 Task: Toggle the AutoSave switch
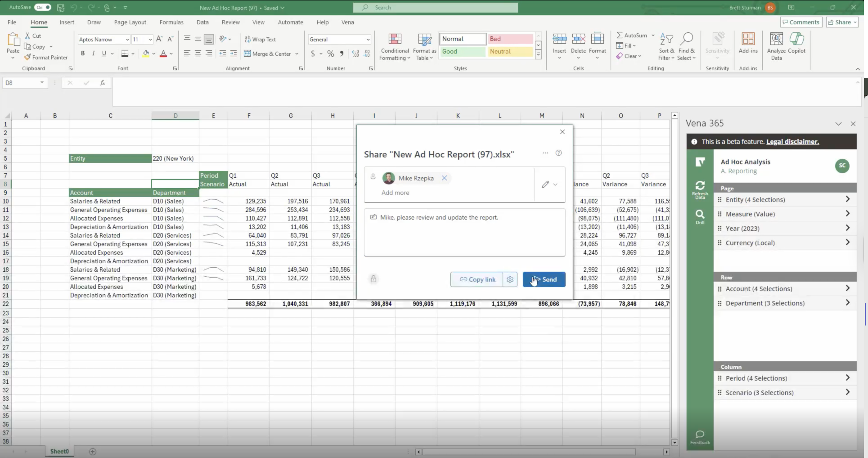43,8
